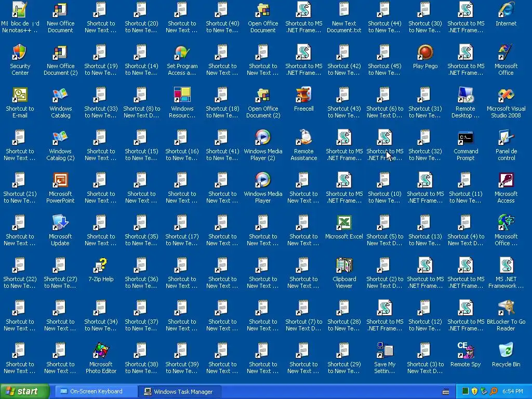Switch to Windows Task Manager taskbar button

pyautogui.click(x=179, y=392)
